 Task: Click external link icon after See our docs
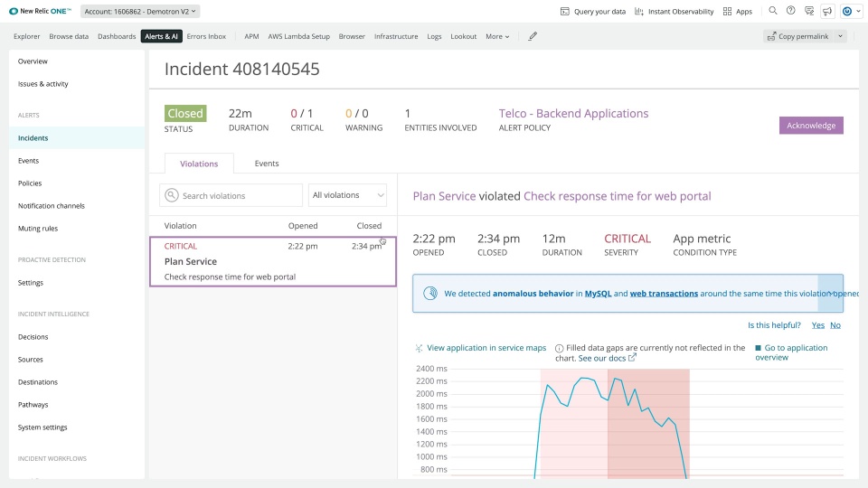(x=632, y=358)
